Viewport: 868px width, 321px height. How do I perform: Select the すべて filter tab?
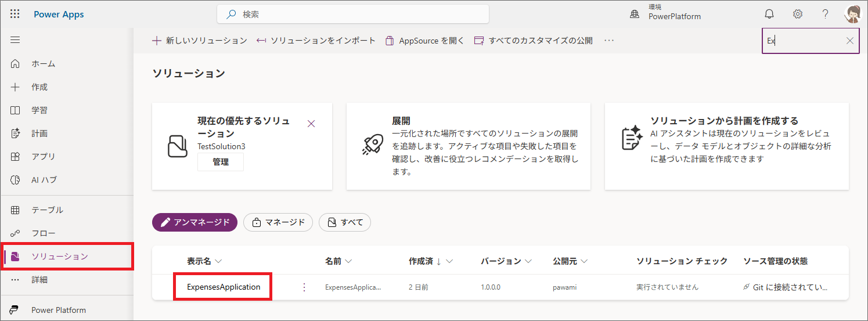[x=345, y=222]
